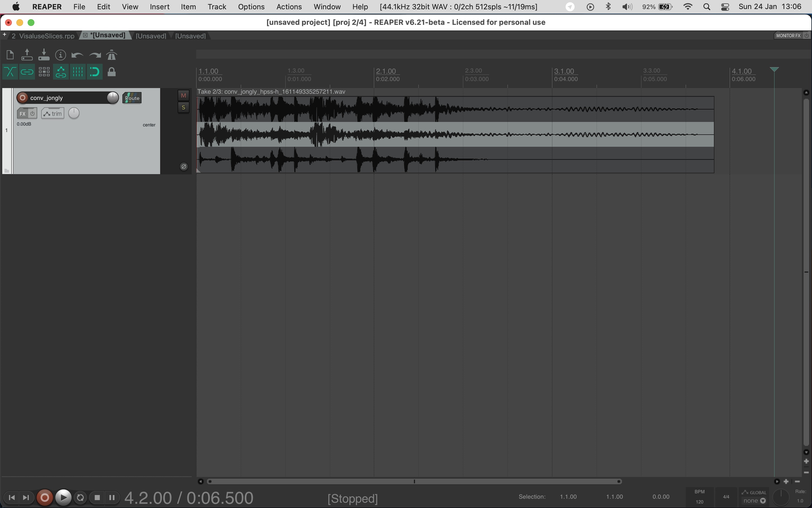Toggle phase invert icon on track

pos(184,166)
